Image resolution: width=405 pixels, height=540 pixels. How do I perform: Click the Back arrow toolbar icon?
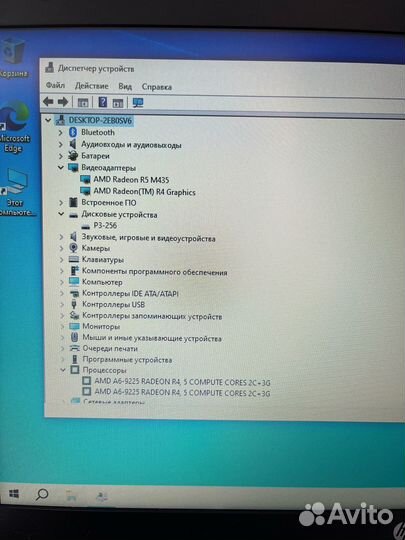[x=48, y=102]
